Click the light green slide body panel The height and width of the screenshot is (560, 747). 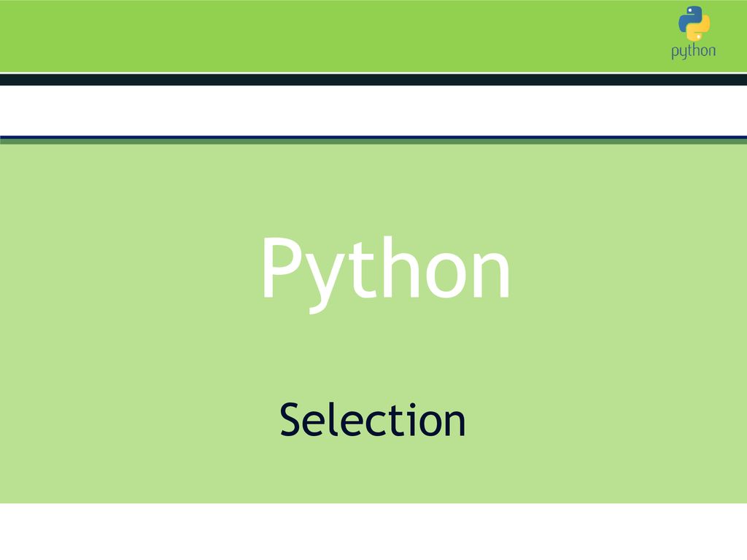click(x=373, y=324)
